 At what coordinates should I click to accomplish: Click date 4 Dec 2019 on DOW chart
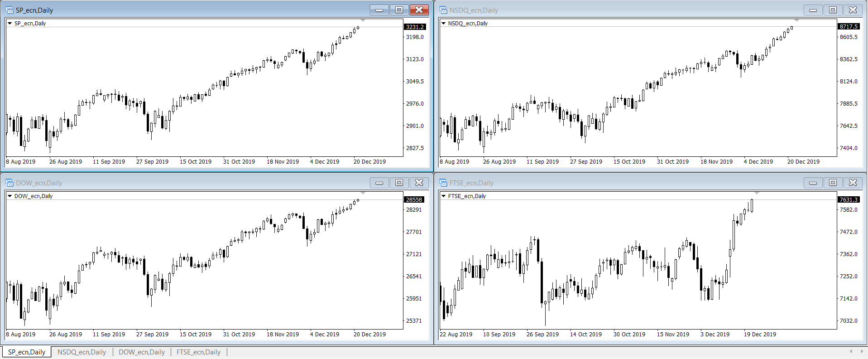tap(325, 335)
